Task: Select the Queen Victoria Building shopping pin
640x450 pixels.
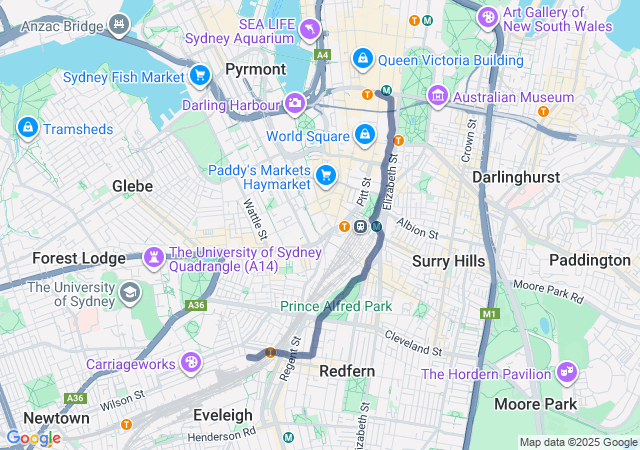Action: click(x=362, y=59)
